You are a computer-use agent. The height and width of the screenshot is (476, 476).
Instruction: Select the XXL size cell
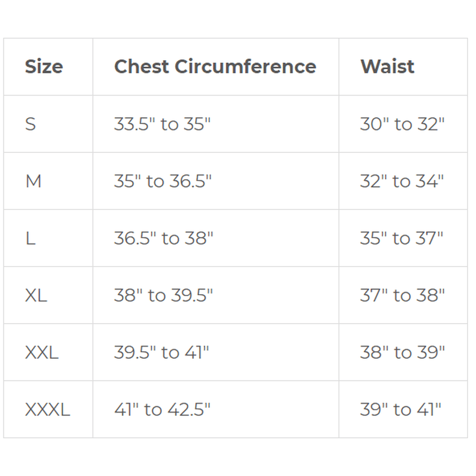click(42, 352)
